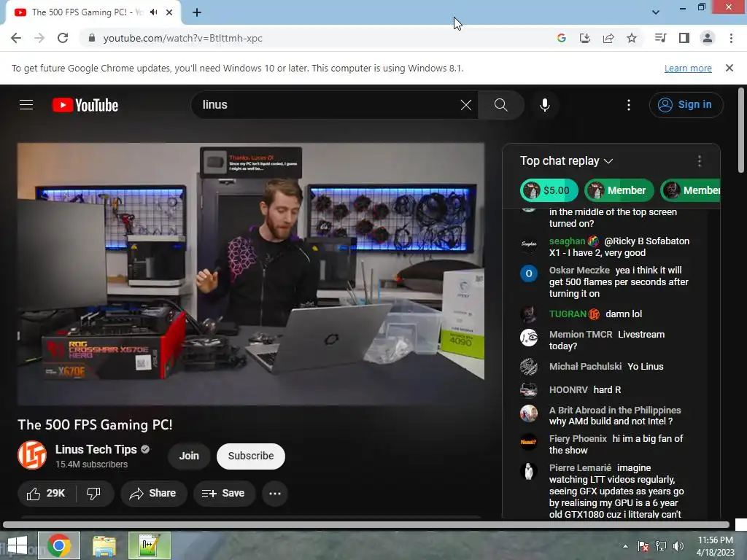Image resolution: width=747 pixels, height=560 pixels.
Task: Open more actions ellipsis below video
Action: tap(275, 494)
